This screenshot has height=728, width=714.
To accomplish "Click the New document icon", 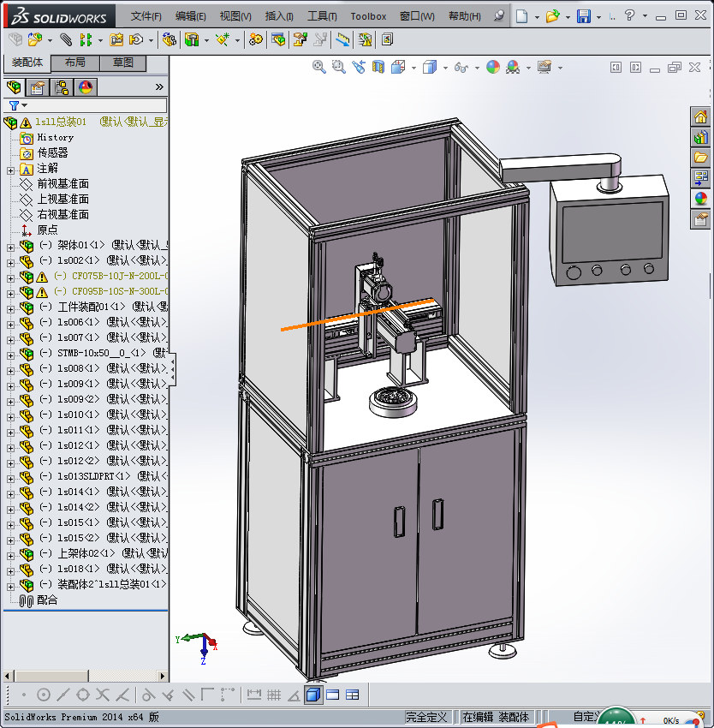I will coord(522,16).
